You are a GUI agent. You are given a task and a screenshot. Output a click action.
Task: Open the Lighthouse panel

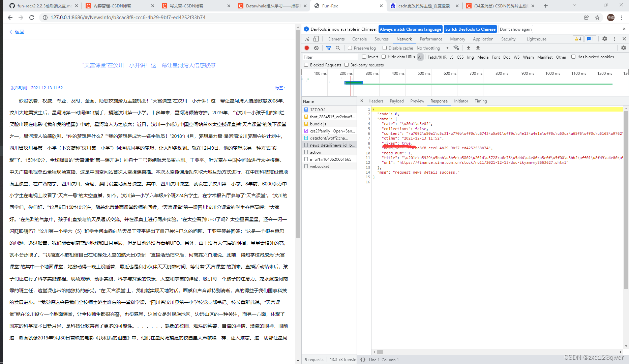coord(536,39)
